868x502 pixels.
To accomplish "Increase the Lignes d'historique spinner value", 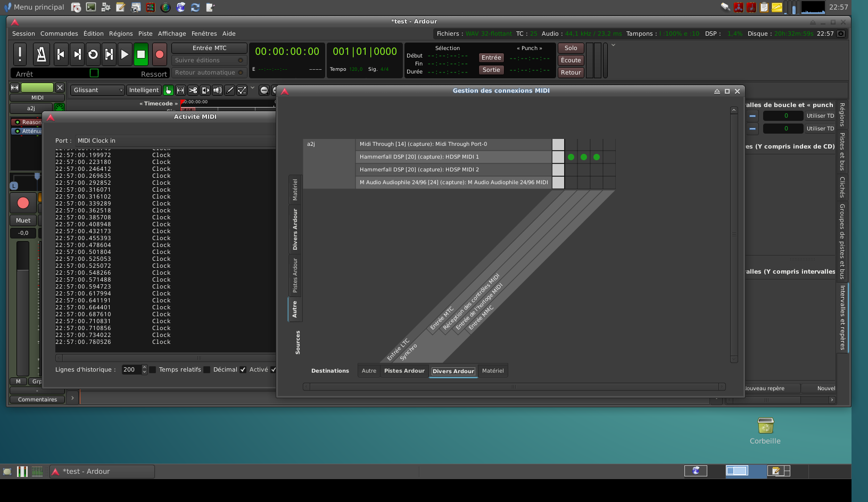I will click(144, 367).
